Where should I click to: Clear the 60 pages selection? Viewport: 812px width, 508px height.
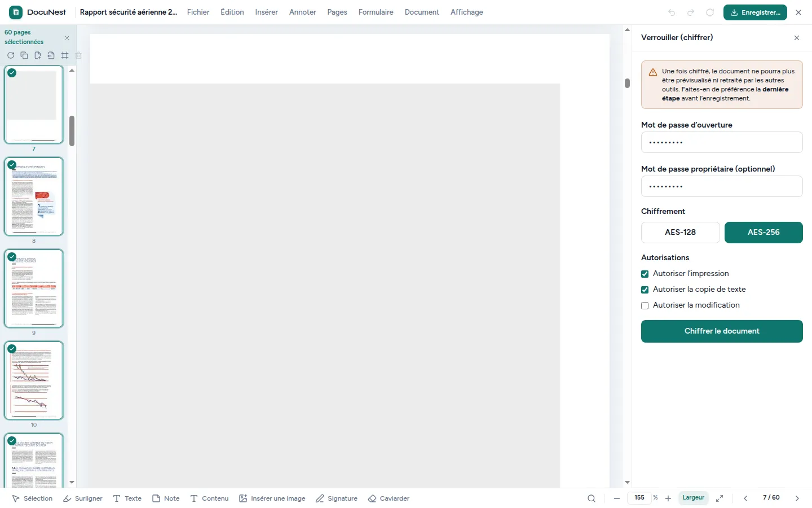pyautogui.click(x=67, y=38)
